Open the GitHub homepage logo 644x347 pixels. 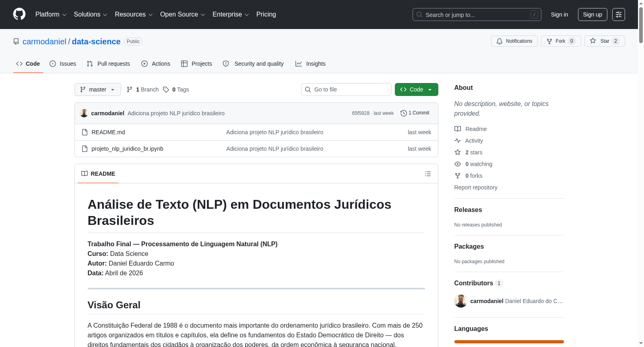[19, 14]
